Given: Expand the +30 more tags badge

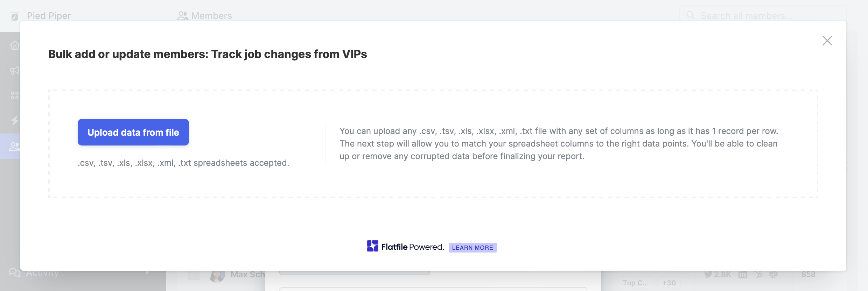Looking at the screenshot, I should coord(669,283).
